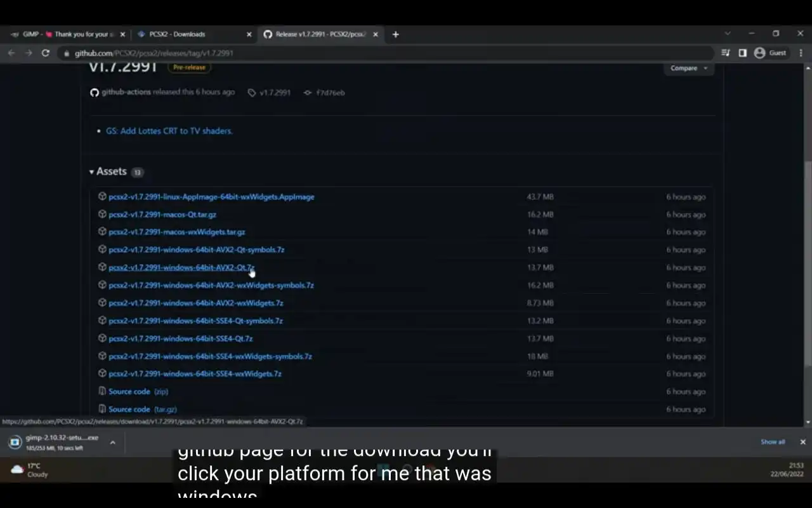Download windows-64bit-SSE4-wxWidgets.7z asset
812x508 pixels.
pyautogui.click(x=195, y=374)
